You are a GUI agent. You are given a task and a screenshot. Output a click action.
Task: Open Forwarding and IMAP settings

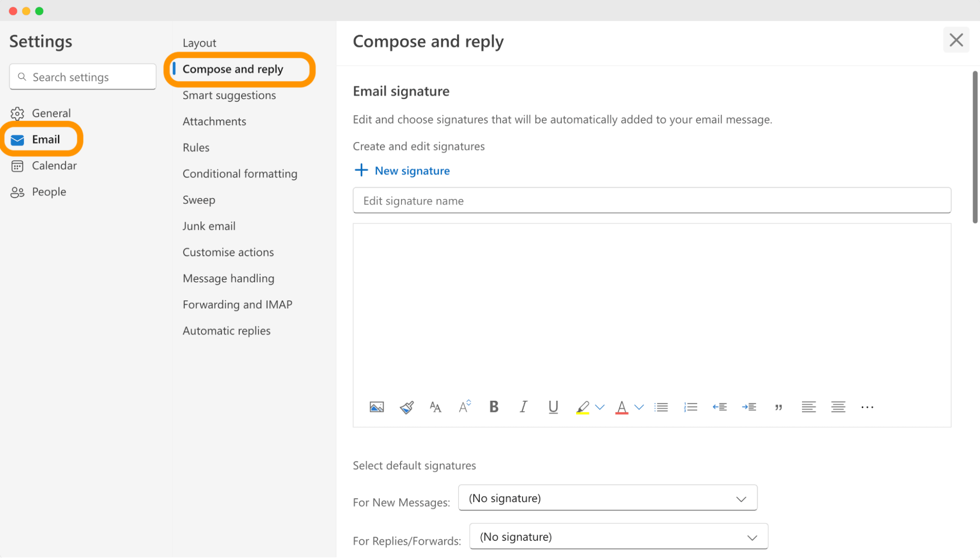(x=237, y=305)
